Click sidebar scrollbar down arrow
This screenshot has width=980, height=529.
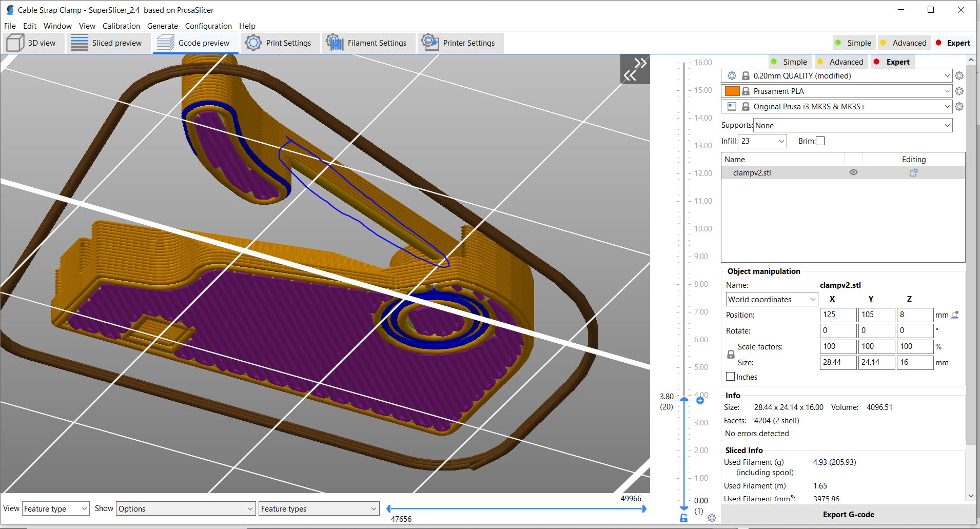970,496
